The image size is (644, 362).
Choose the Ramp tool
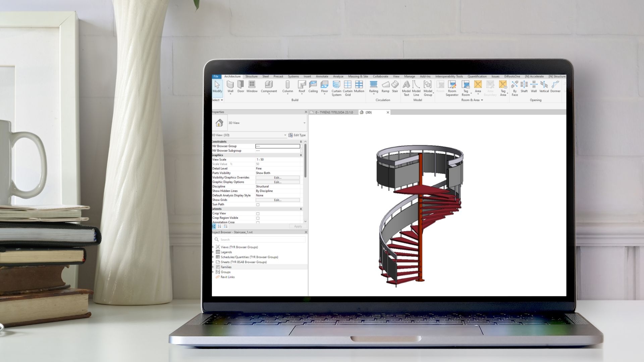[385, 86]
